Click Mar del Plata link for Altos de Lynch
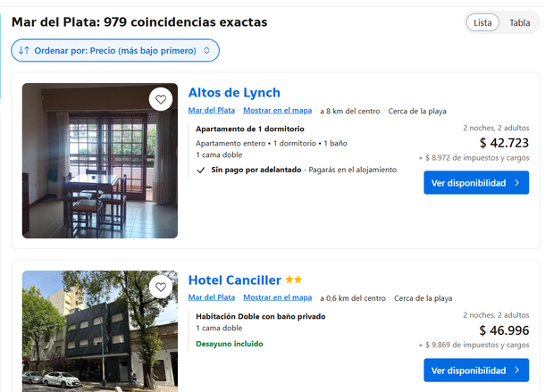 click(x=212, y=111)
